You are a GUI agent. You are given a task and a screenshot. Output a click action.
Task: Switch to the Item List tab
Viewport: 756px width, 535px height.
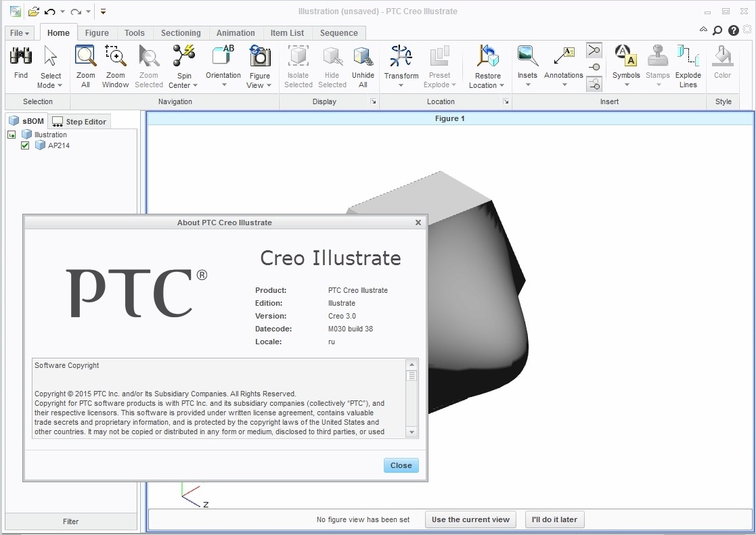288,32
